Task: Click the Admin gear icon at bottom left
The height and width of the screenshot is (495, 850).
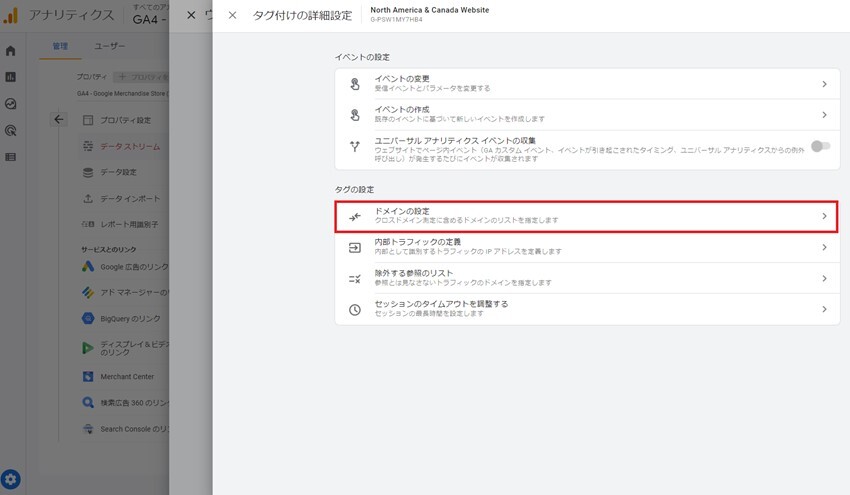Action: [11, 479]
